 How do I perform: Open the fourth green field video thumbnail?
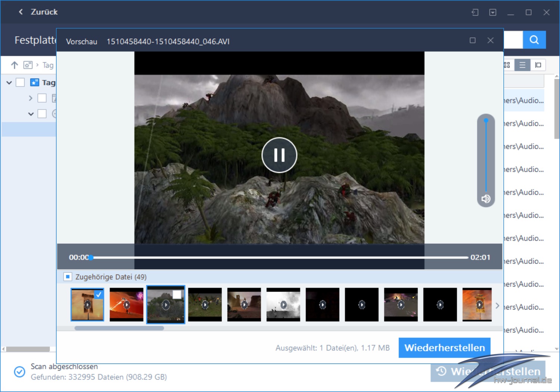tap(205, 304)
